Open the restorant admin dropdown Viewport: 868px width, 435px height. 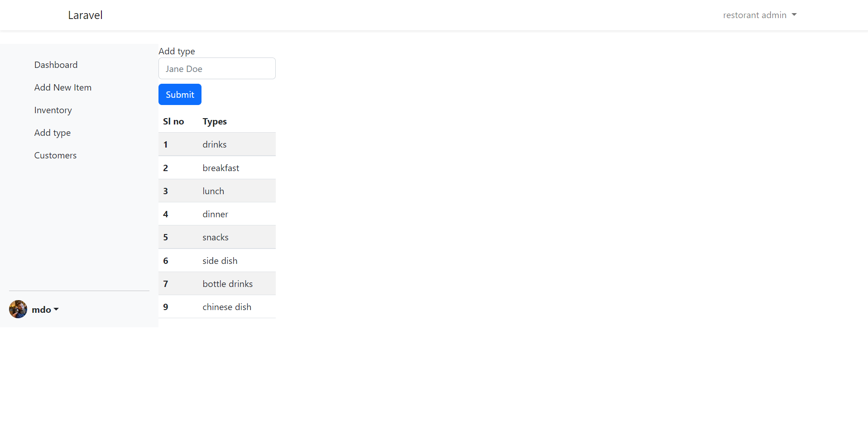coord(759,15)
